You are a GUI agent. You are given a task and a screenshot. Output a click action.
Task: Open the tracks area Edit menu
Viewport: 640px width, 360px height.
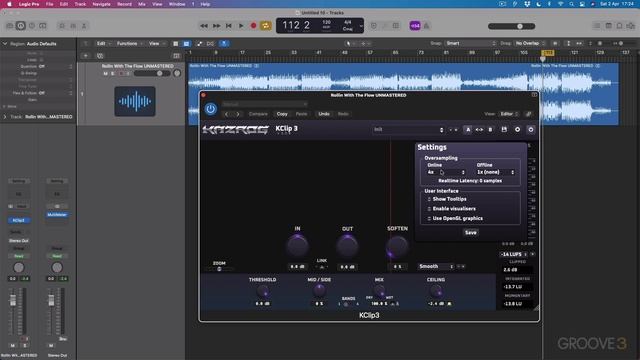click(103, 43)
